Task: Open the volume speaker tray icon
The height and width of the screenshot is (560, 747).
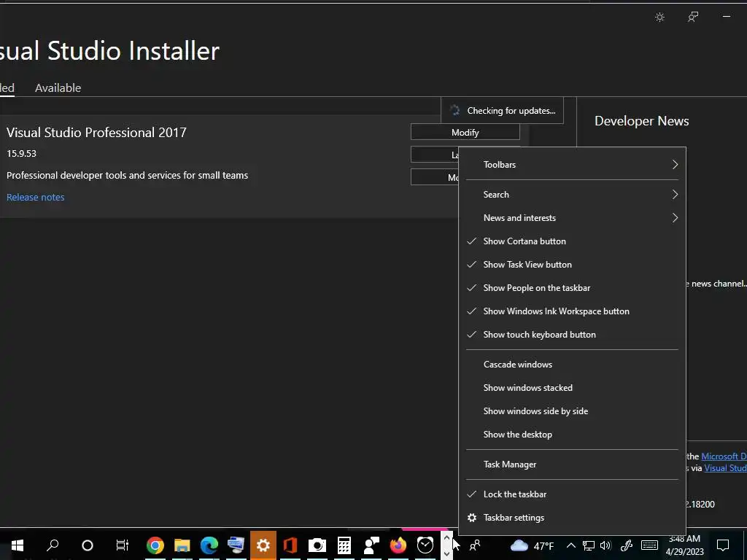Action: pyautogui.click(x=605, y=545)
